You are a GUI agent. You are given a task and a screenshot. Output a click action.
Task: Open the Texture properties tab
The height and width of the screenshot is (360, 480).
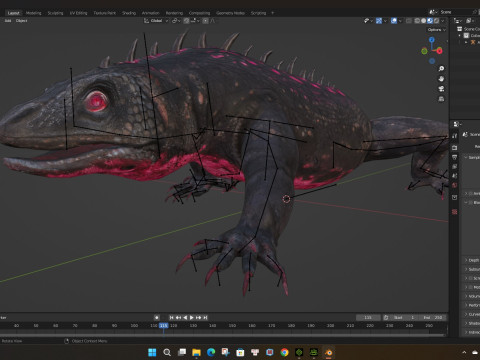pyautogui.click(x=455, y=212)
